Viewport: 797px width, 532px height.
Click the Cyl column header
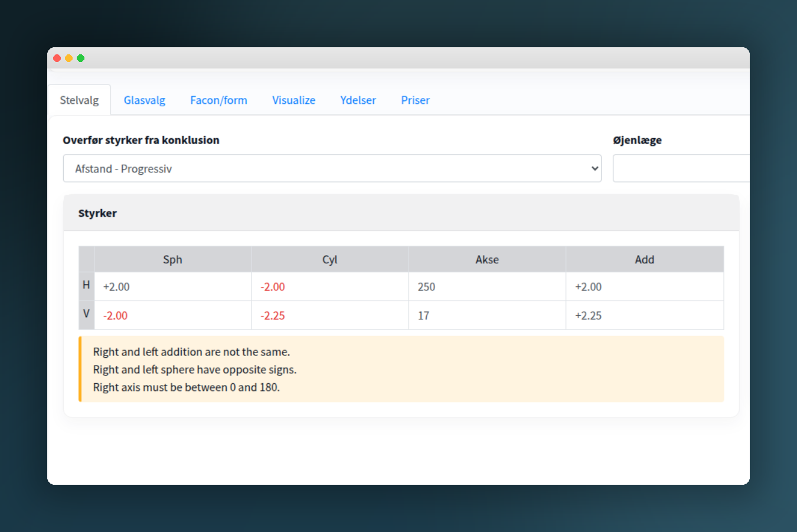[x=330, y=260]
